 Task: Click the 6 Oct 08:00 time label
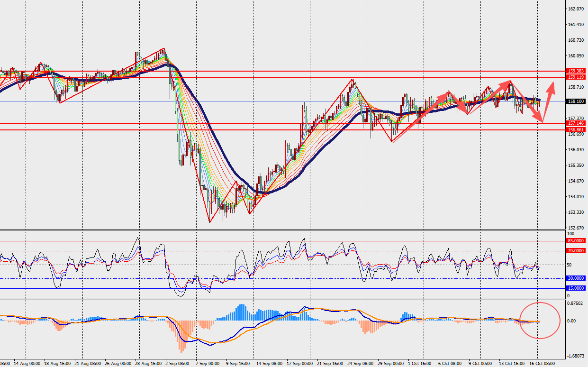click(x=450, y=364)
